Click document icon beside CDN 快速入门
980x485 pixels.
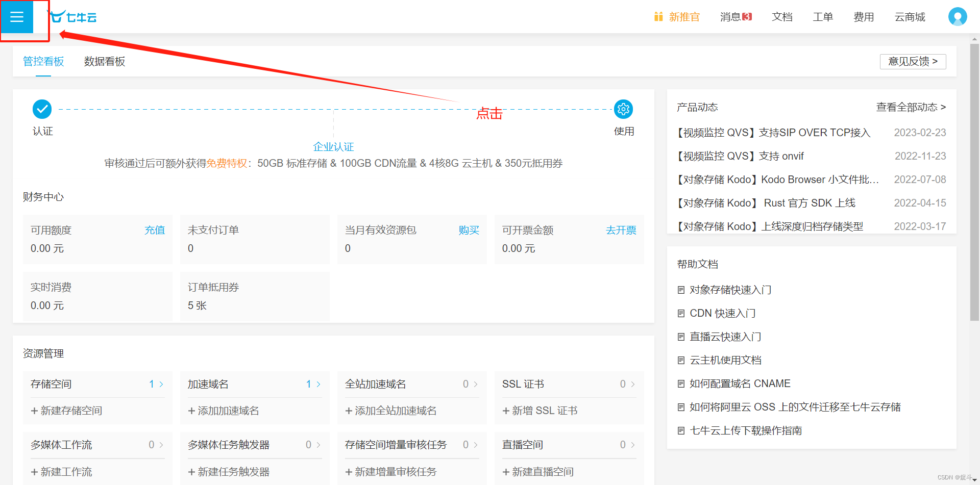[x=681, y=314]
